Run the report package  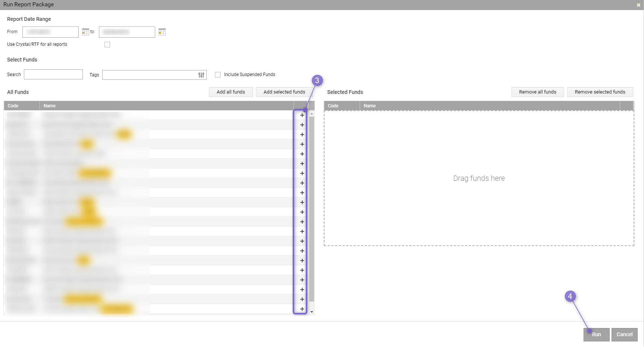(x=597, y=335)
